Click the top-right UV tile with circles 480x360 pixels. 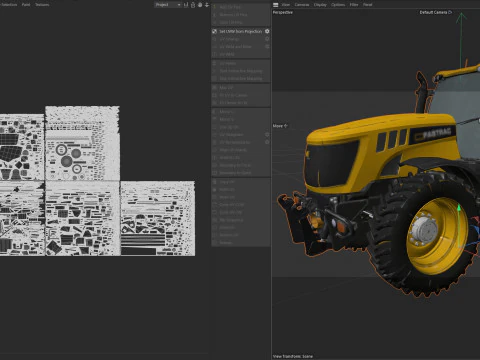click(x=82, y=143)
